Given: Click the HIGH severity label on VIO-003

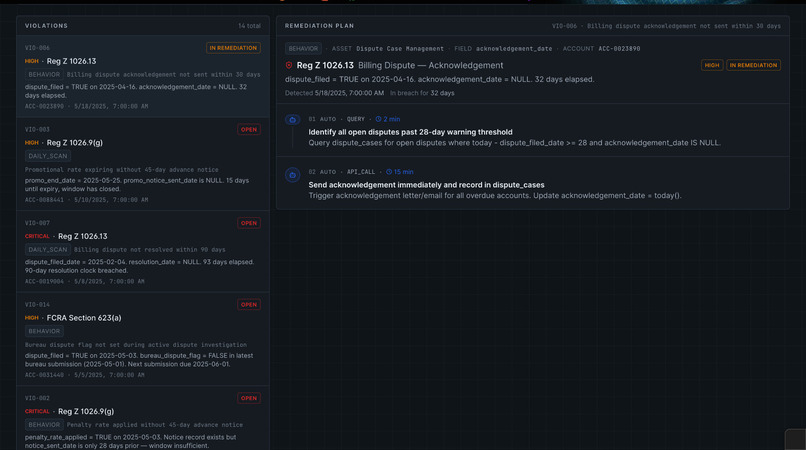Looking at the screenshot, I should click(x=32, y=142).
